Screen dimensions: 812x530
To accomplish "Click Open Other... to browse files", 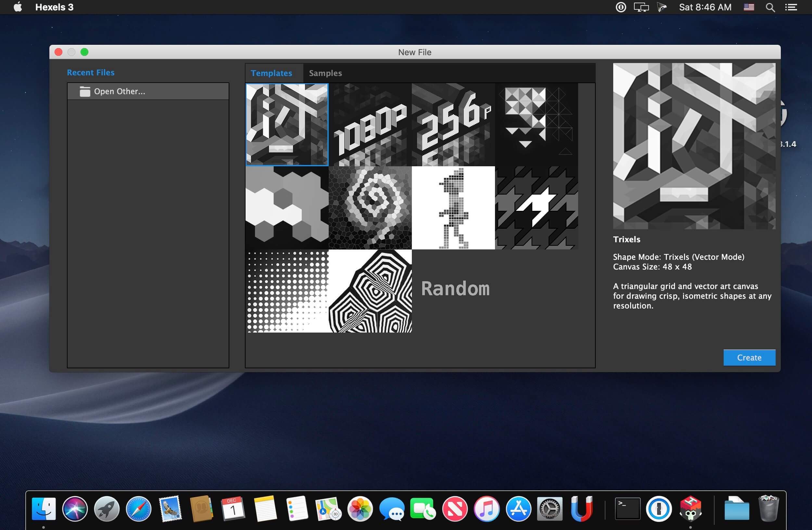I will click(148, 91).
